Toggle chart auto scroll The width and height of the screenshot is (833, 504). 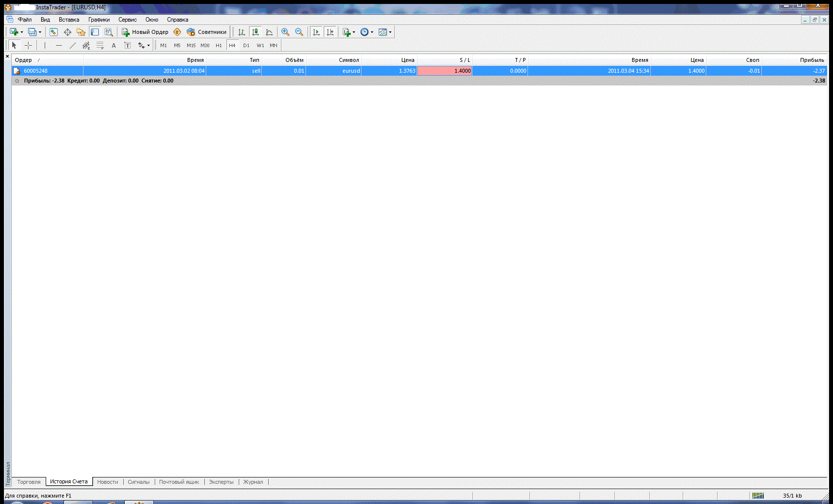click(x=316, y=32)
